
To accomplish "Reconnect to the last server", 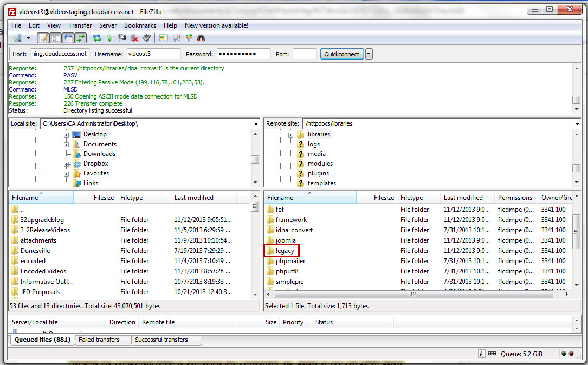I will 147,38.
